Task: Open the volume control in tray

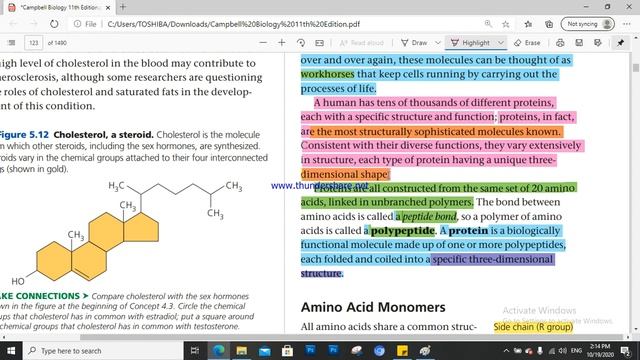Action: [x=563, y=351]
